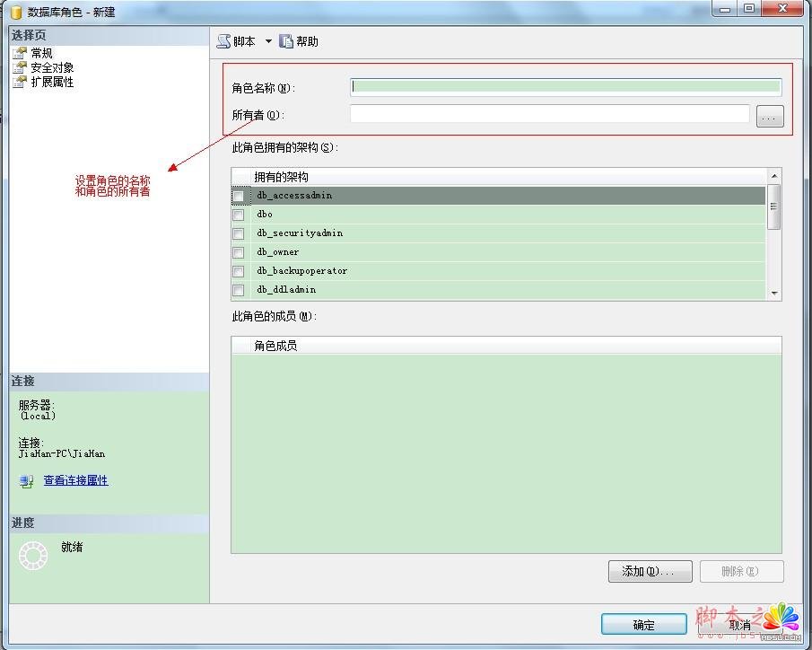Select the 扩展属性 page icon
This screenshot has width=812, height=650.
point(20,82)
